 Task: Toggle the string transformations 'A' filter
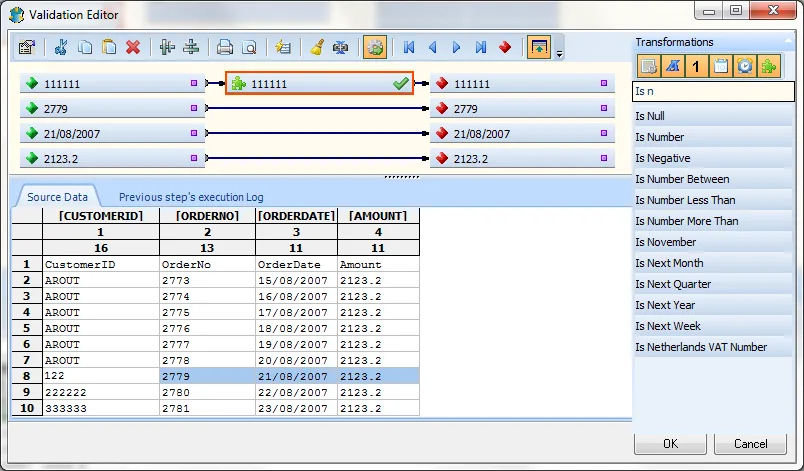pyautogui.click(x=672, y=66)
